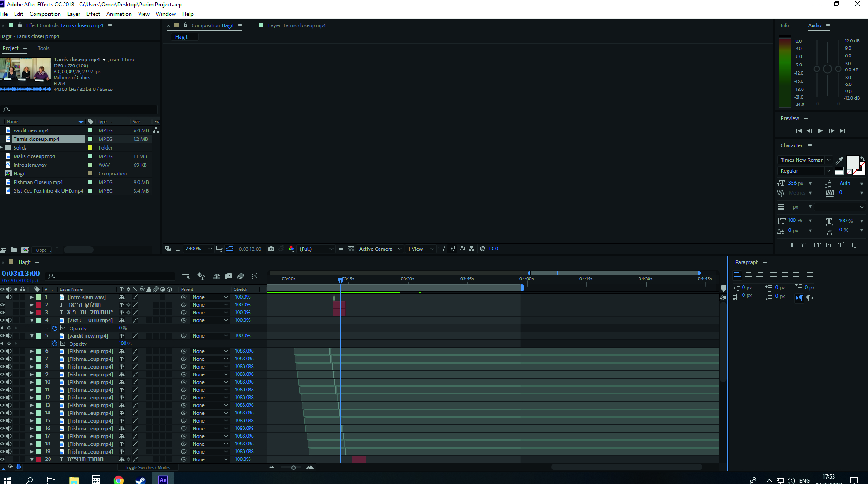Toggle the Region of Interest button
The height and width of the screenshot is (484, 868).
[341, 249]
